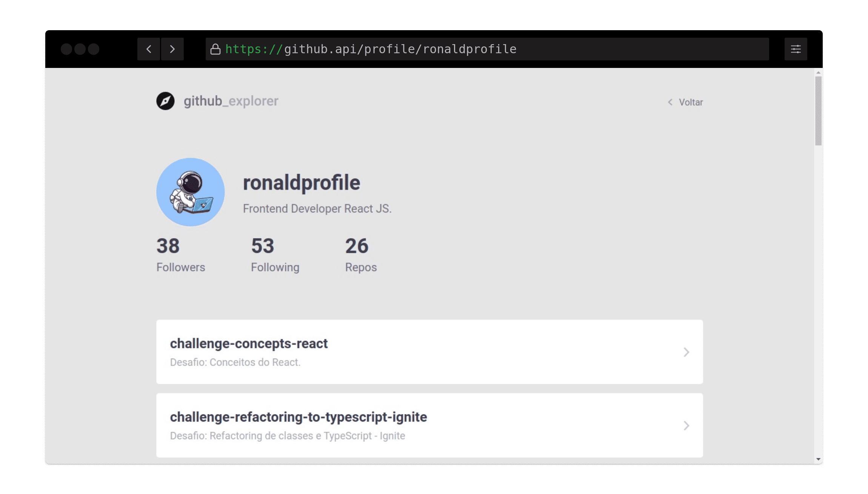Click the 26 Repos stat
This screenshot has width=868, height=494.
(x=361, y=254)
